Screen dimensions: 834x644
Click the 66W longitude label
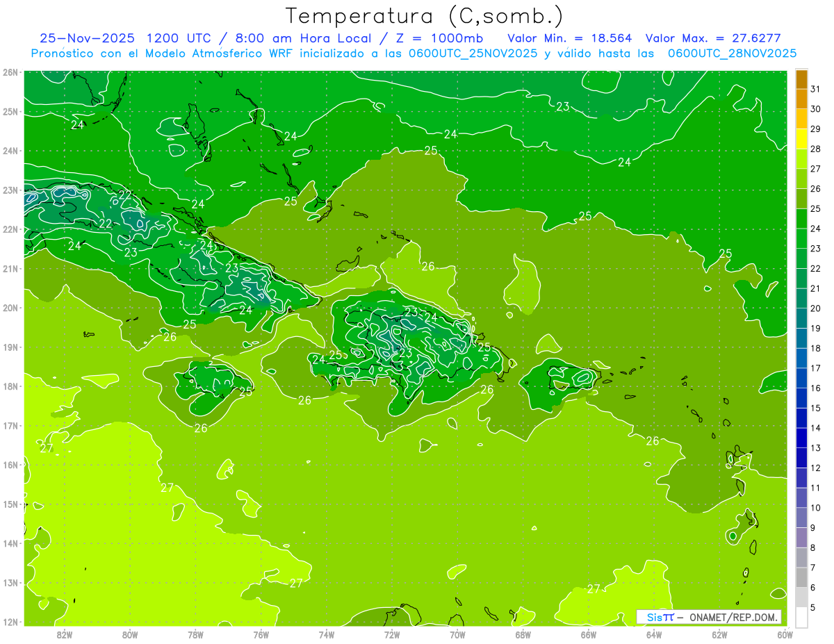point(589,634)
